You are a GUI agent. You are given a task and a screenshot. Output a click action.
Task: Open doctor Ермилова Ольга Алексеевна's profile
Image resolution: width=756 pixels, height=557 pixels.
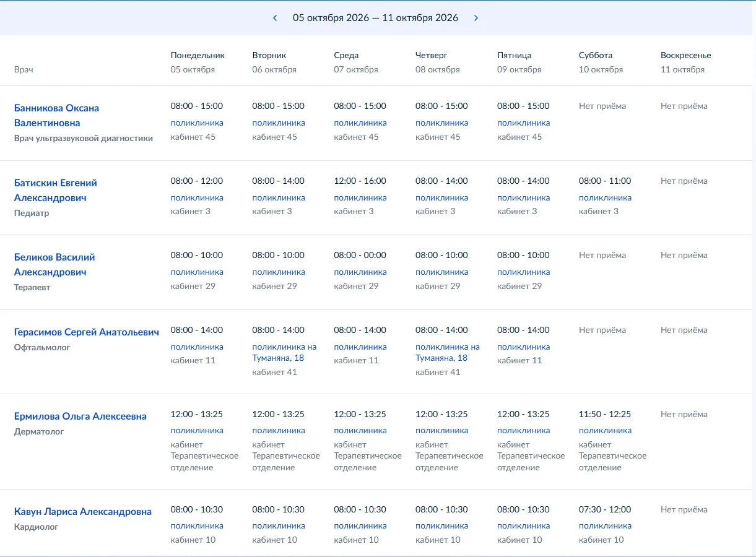tap(80, 417)
